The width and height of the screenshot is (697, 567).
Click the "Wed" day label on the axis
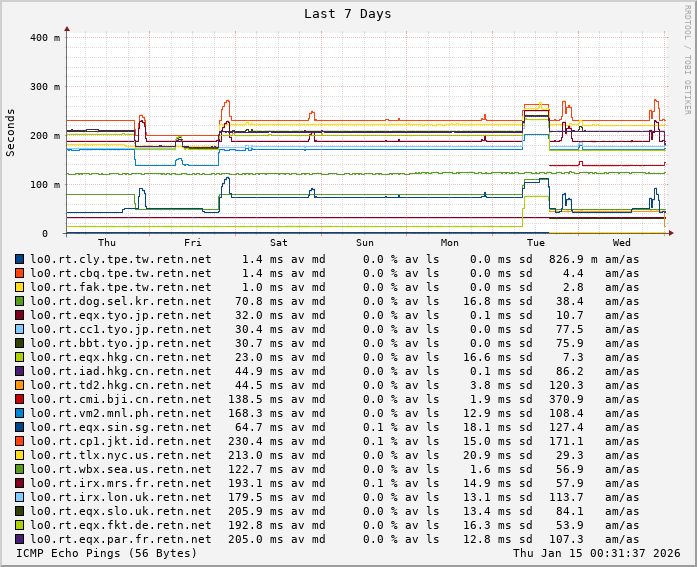coord(621,243)
